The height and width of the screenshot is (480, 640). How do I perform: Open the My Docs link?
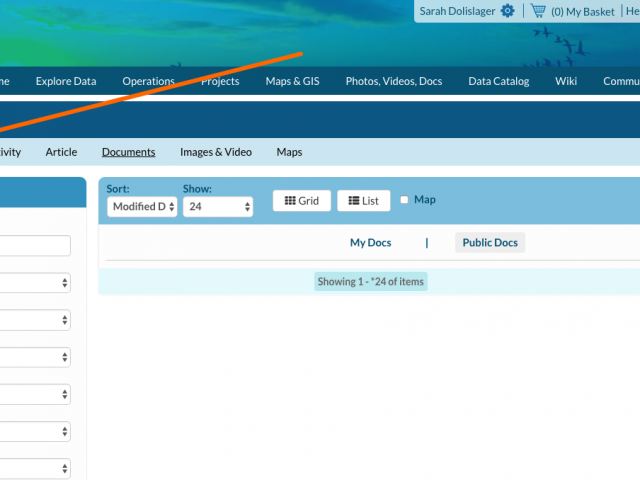371,242
